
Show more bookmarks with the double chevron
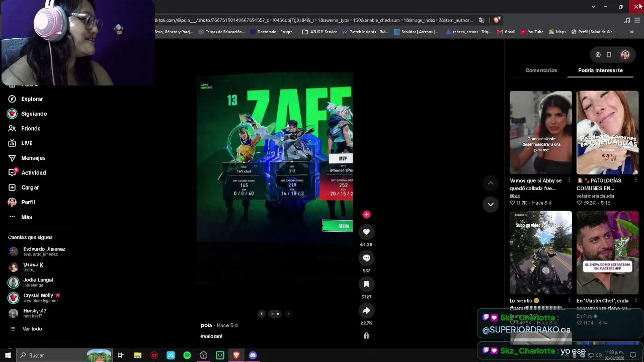(632, 32)
